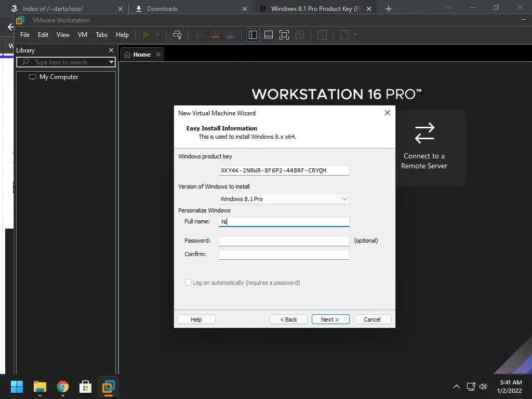
Task: Open Version of Windows to install dropdown
Action: tap(284, 199)
